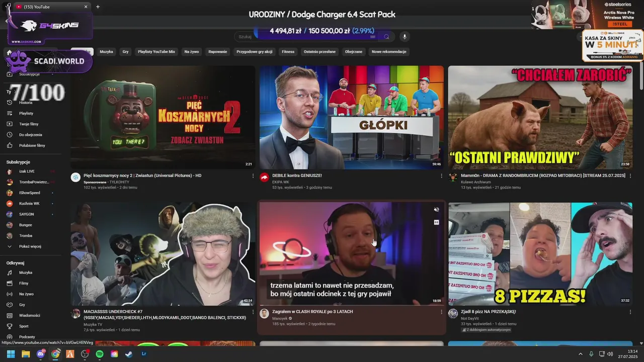The height and width of the screenshot is (362, 644).
Task: Open options menu for 8 pizz video
Action: point(630,312)
